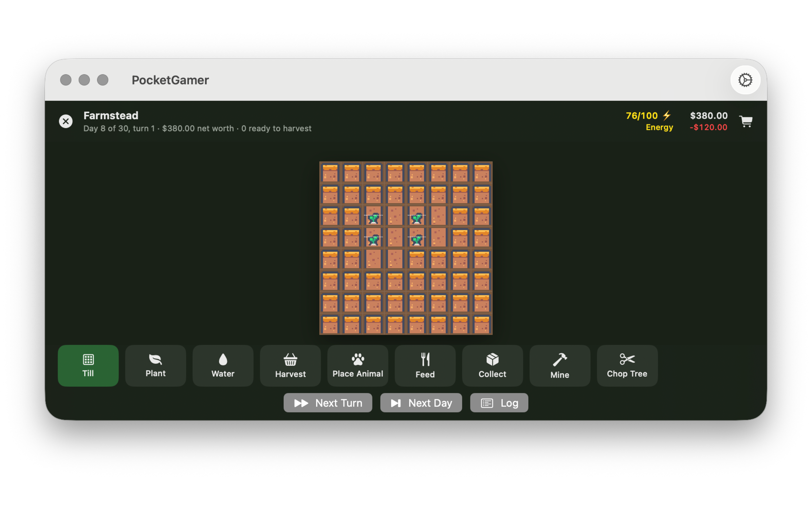Screen dimensions: 812x508
Task: Open the shop cart
Action: click(x=745, y=121)
